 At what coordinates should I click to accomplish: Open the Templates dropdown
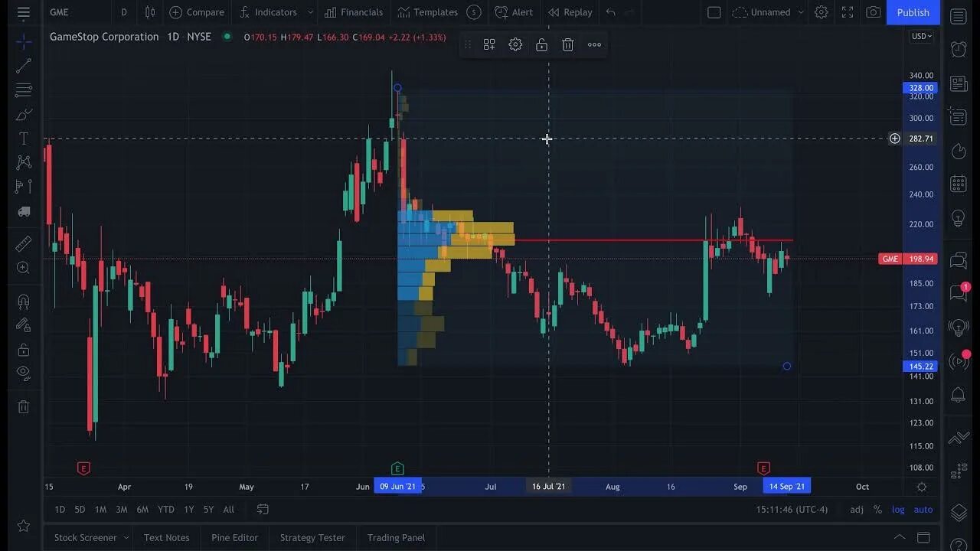(426, 12)
